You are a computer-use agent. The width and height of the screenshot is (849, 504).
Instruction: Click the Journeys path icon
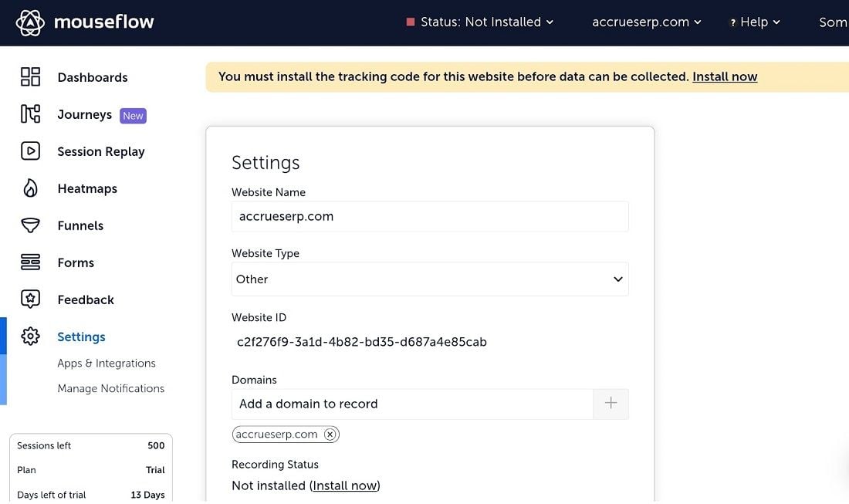coord(30,114)
